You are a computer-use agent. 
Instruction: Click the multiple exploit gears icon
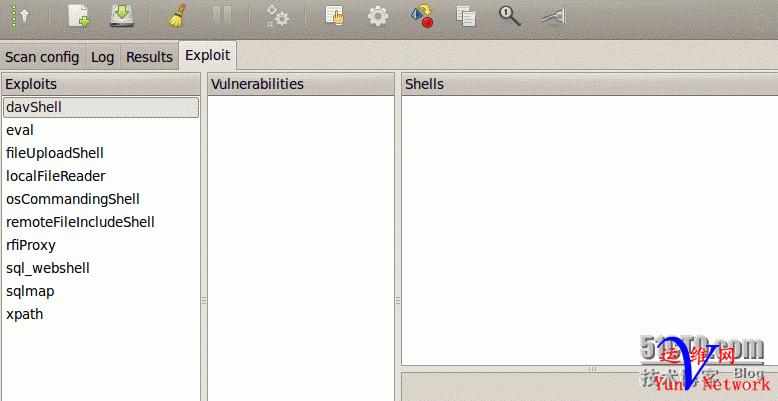pyautogui.click(x=277, y=16)
